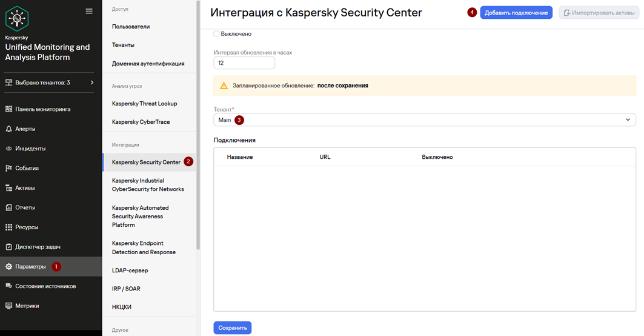Viewport: 644px width, 336px height.
Task: Click the Kaspersky hexagon logo
Action: point(17,19)
